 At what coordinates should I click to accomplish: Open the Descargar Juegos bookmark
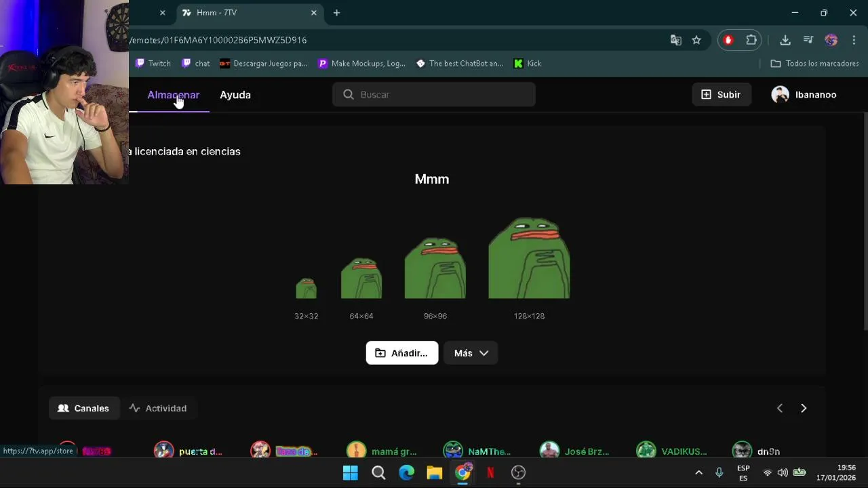coord(264,63)
